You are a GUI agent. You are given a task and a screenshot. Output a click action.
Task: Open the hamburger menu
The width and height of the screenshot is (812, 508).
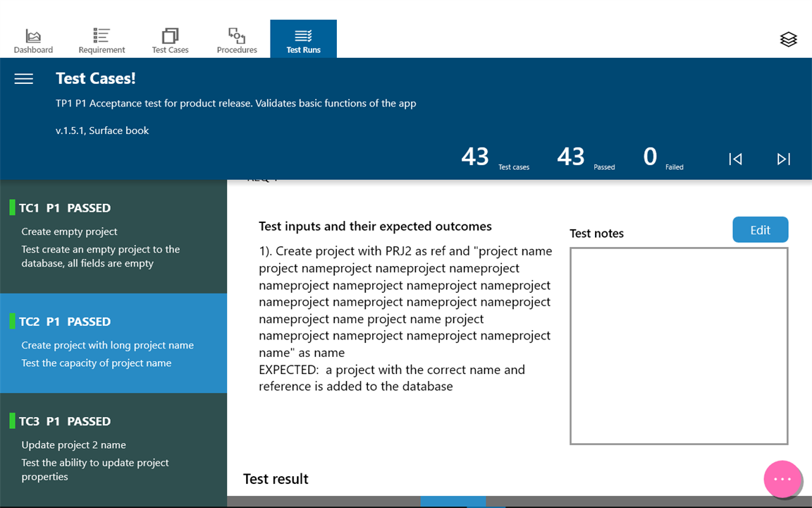coord(24,79)
